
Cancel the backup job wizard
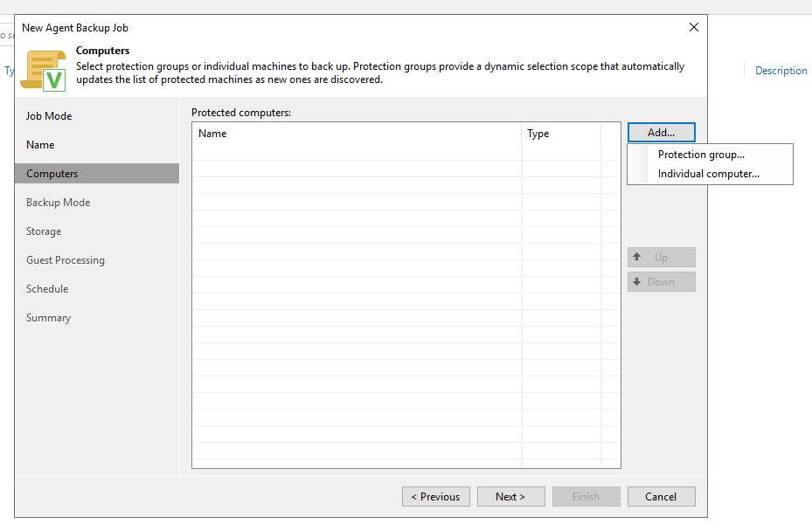coord(661,497)
